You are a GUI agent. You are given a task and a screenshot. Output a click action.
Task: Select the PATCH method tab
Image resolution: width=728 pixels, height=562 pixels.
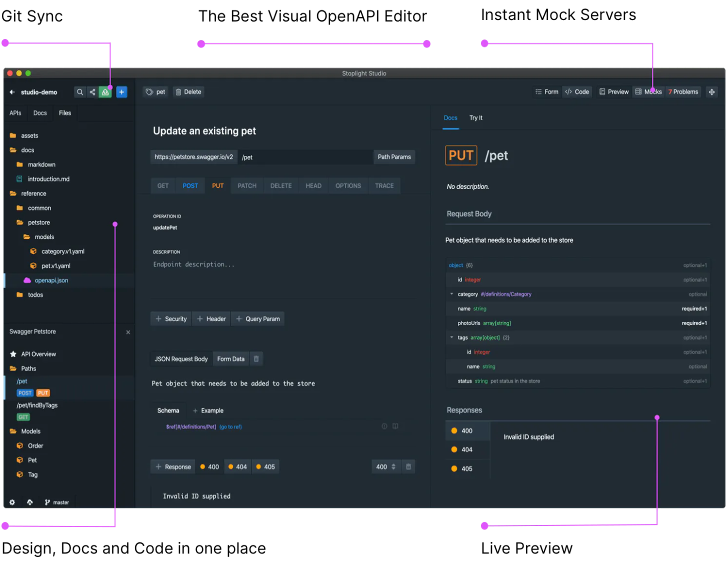point(247,186)
